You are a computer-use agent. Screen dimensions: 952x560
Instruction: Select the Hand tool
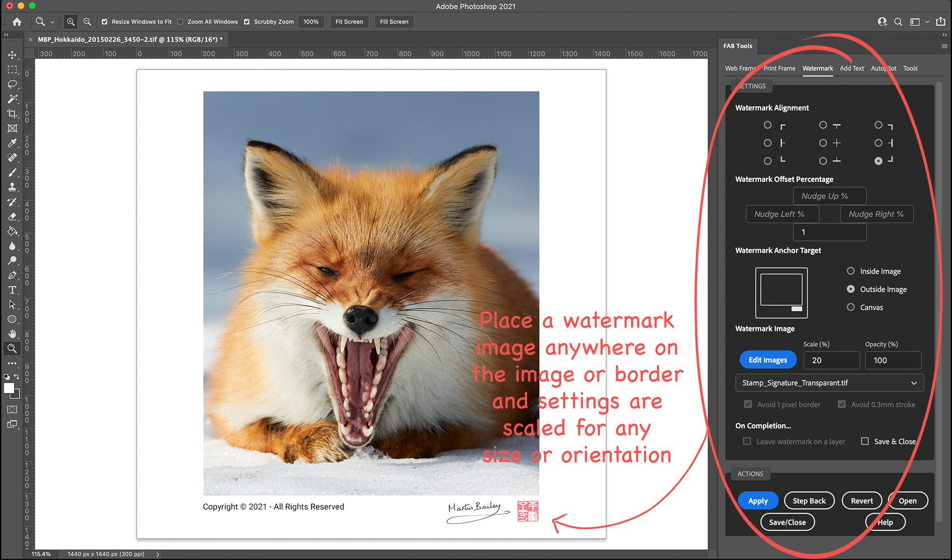click(12, 334)
